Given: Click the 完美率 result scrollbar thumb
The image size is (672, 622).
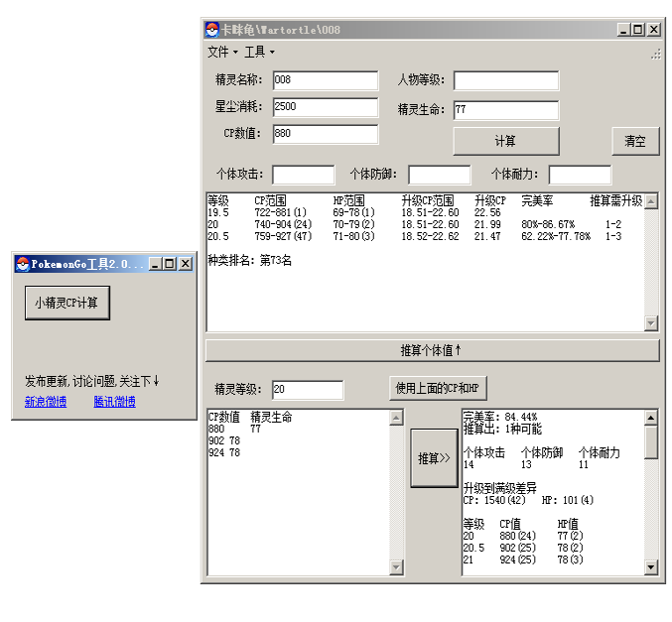Looking at the screenshot, I should (651, 442).
